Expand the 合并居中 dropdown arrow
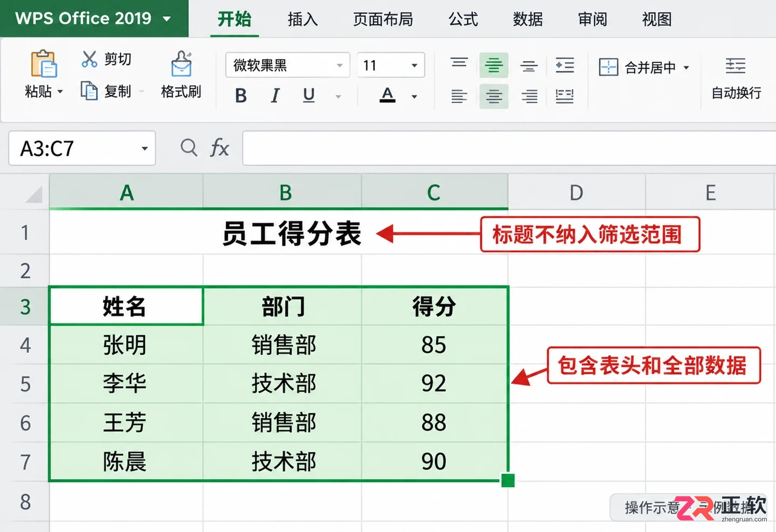This screenshot has height=532, width=776. tap(687, 68)
